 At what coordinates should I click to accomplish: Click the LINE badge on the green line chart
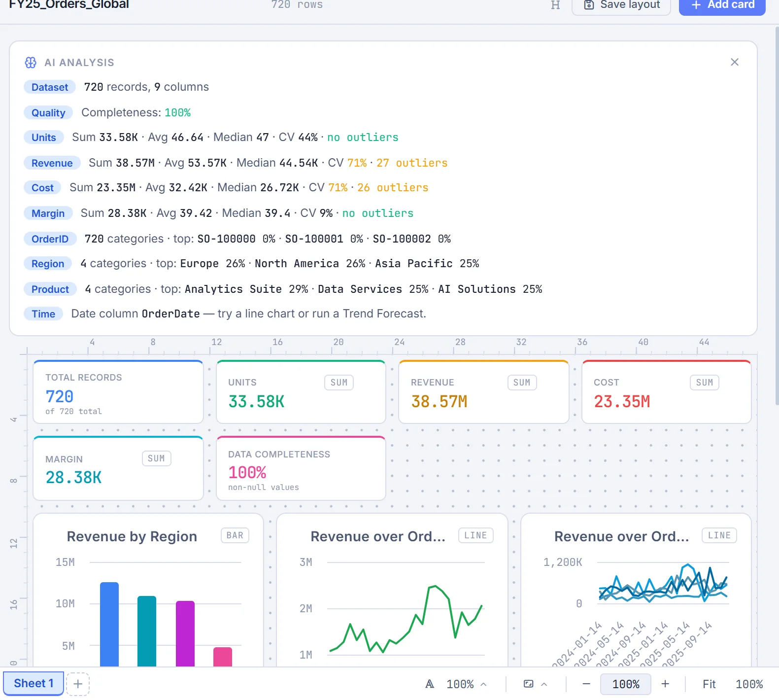coord(475,535)
